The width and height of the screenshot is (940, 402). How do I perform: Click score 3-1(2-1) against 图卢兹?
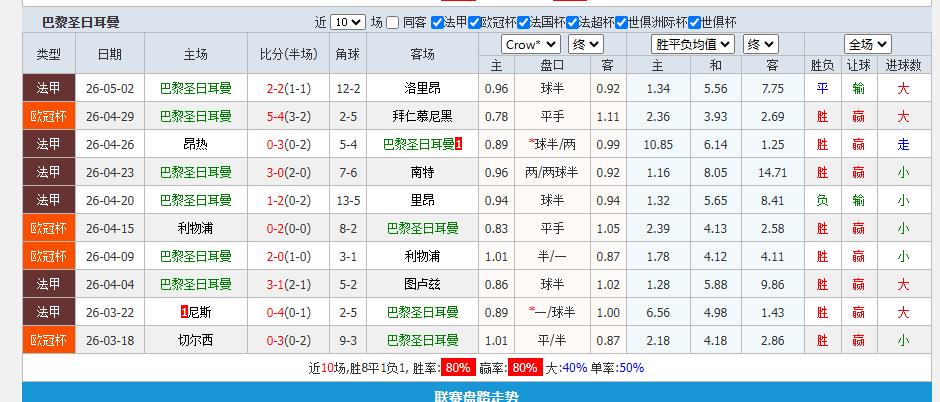pos(288,284)
